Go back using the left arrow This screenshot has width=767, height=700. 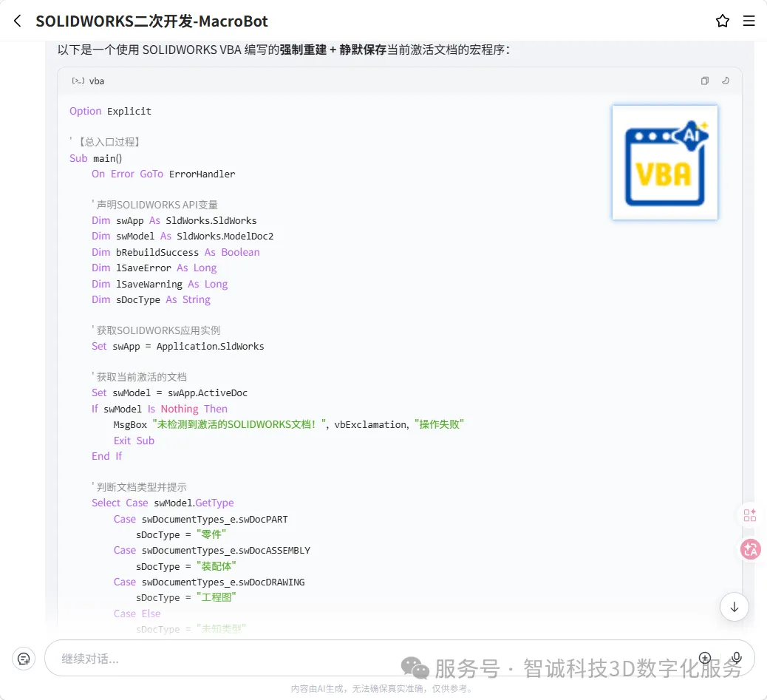18,21
